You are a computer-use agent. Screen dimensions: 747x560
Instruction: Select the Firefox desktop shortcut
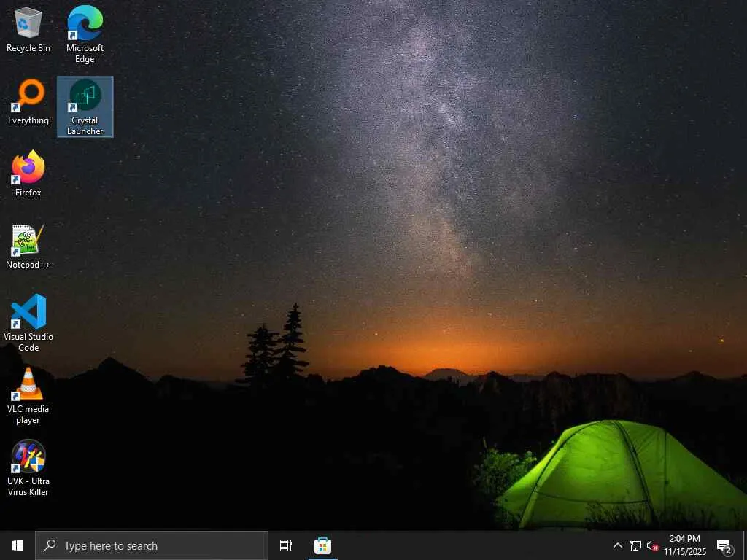[x=28, y=174]
